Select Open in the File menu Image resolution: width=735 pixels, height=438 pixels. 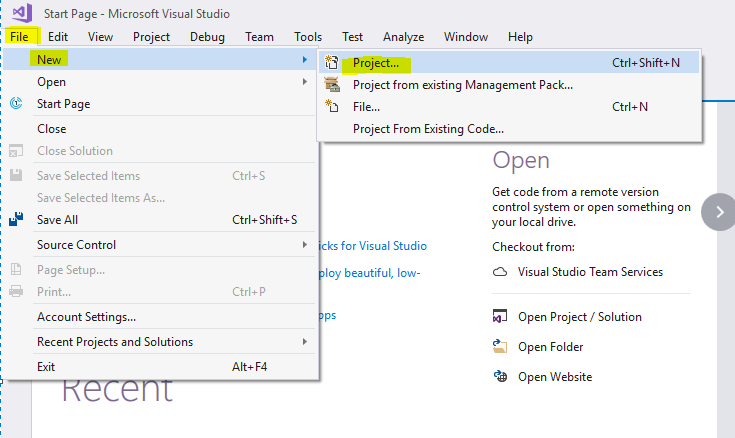(x=159, y=82)
